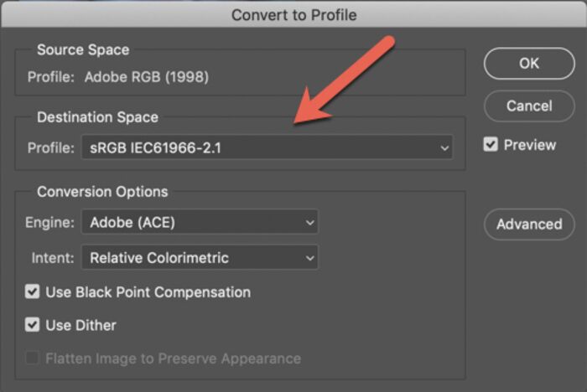Click the Intent label
The height and width of the screenshot is (392, 587).
[53, 258]
